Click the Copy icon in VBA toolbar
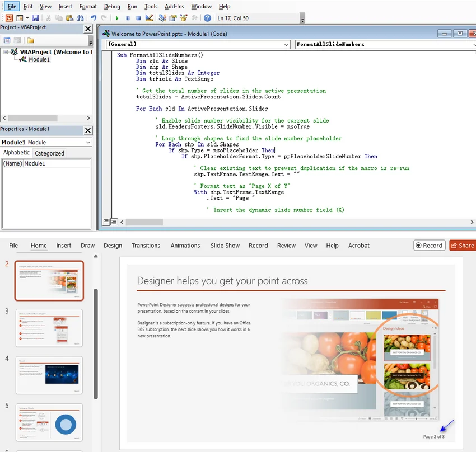The width and height of the screenshot is (476, 452). [x=59, y=18]
